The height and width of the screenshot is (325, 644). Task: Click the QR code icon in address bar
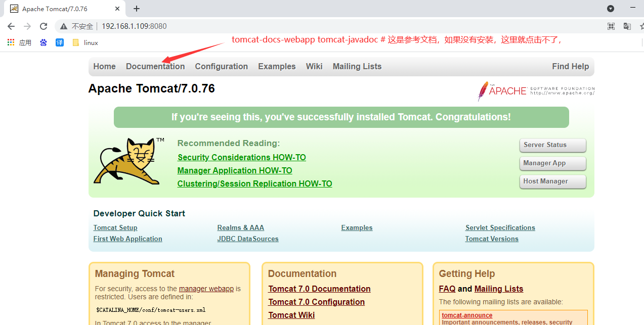coord(611,26)
